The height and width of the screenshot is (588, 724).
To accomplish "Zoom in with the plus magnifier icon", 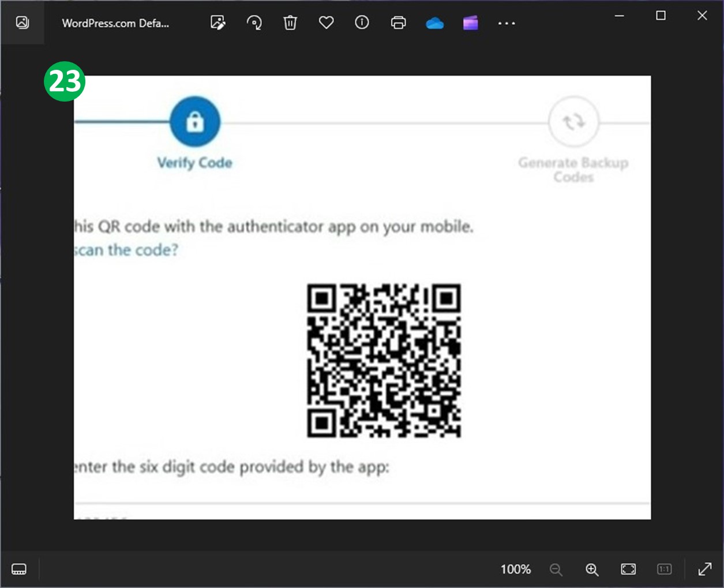I will 592,570.
